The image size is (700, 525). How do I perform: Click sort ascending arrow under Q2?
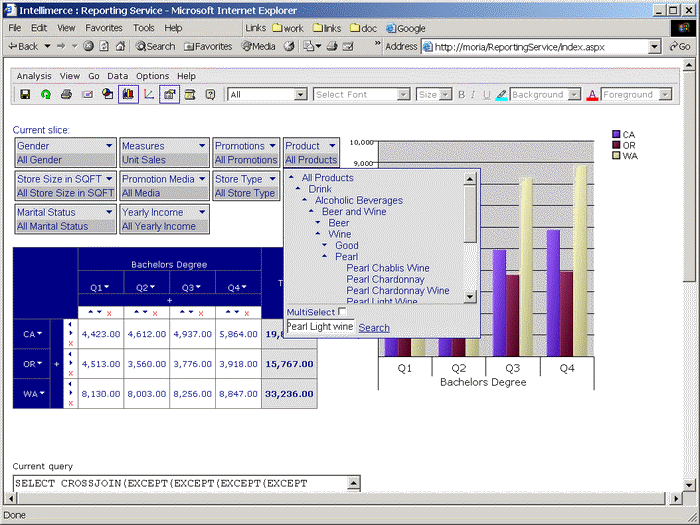[137, 312]
